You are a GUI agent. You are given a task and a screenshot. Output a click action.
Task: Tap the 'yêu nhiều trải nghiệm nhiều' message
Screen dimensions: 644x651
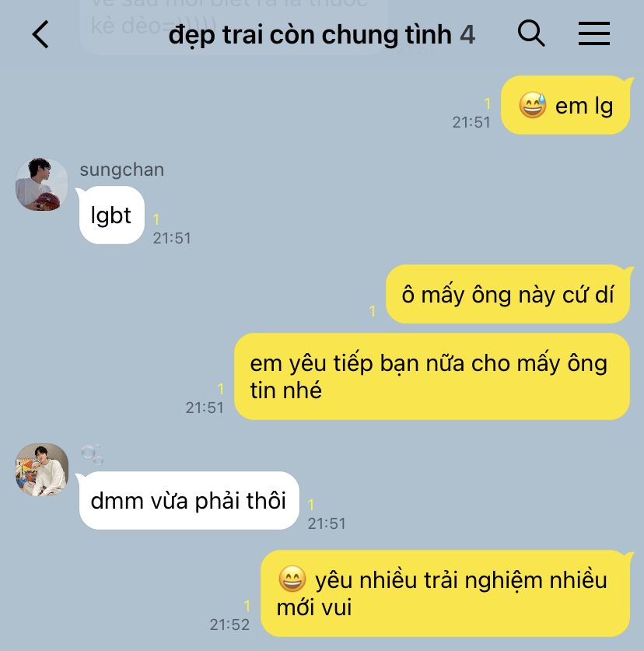[445, 593]
